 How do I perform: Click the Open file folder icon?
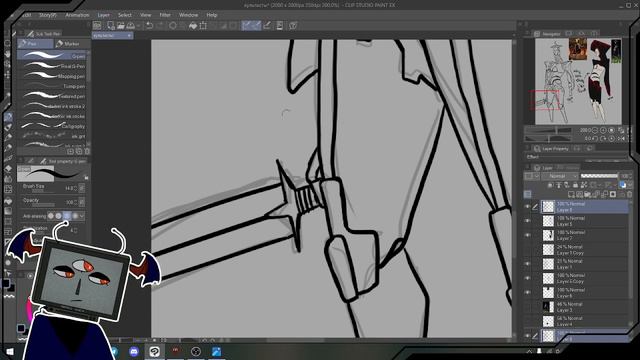coord(121,26)
